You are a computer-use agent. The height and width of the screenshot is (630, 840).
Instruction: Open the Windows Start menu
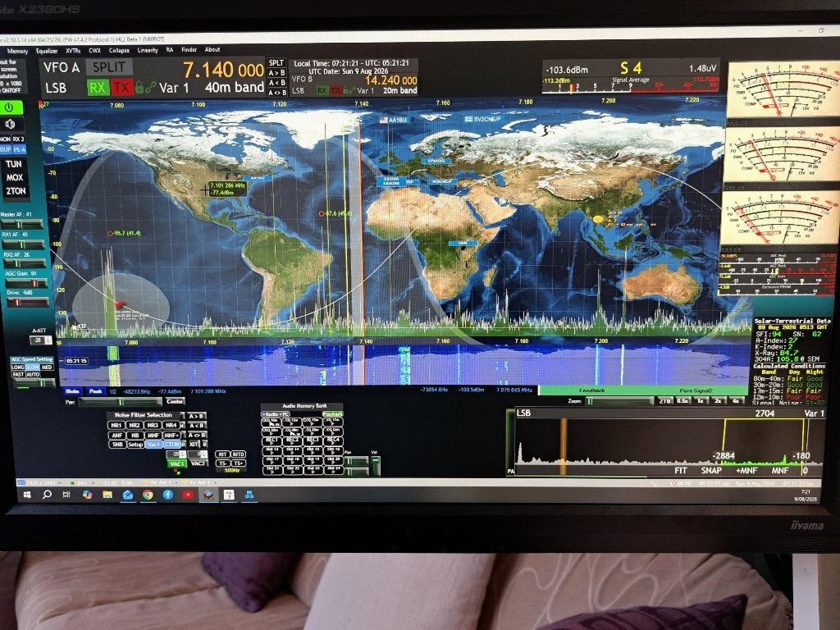tap(27, 495)
